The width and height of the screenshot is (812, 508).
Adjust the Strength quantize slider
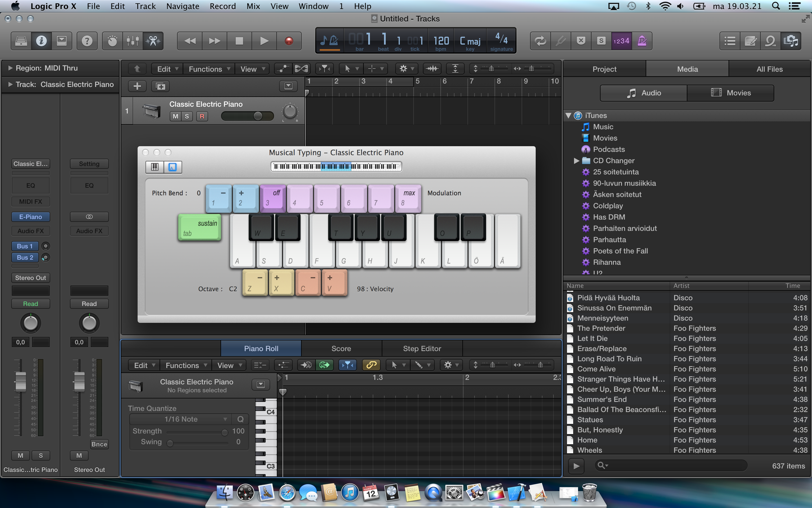197,432
